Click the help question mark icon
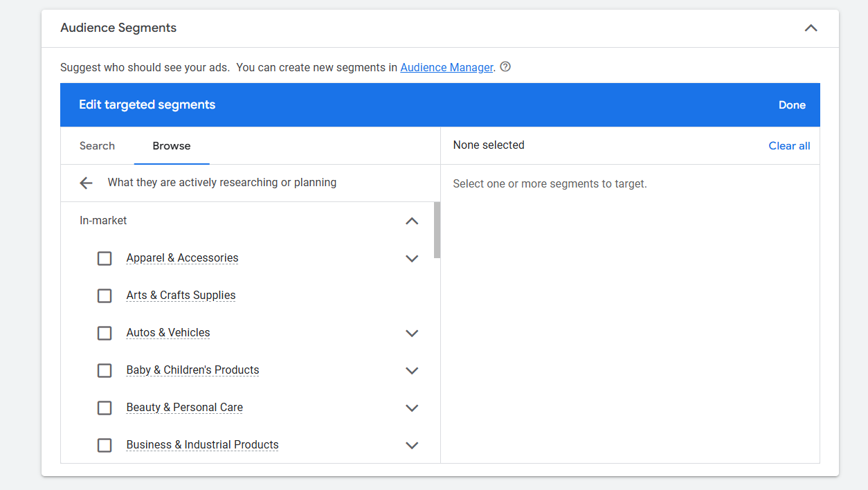Image resolution: width=868 pixels, height=490 pixels. point(505,67)
